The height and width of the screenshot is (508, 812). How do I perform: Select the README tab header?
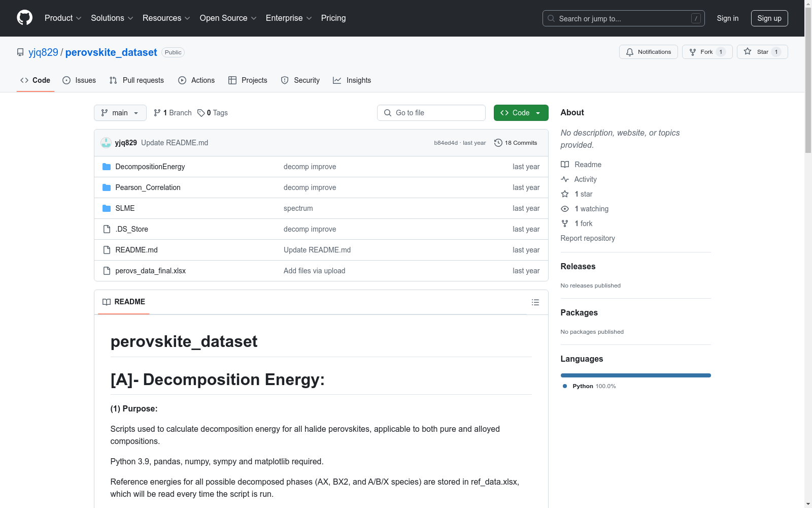124,302
